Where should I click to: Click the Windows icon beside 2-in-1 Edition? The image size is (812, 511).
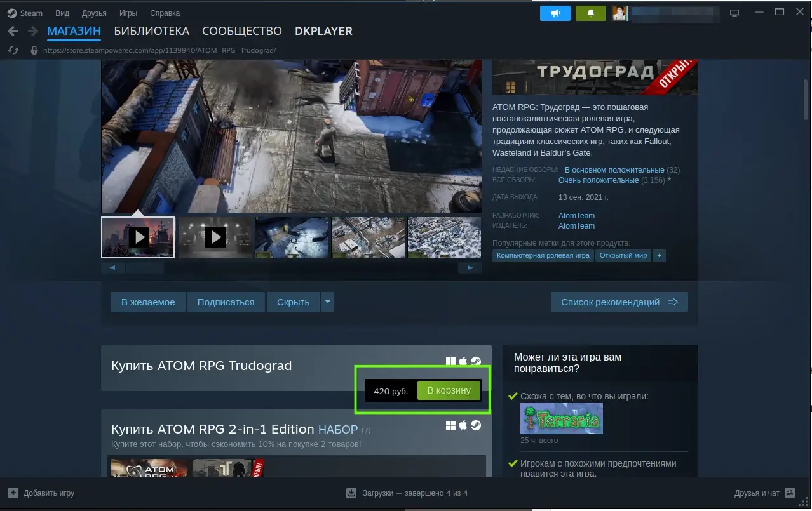coord(450,425)
